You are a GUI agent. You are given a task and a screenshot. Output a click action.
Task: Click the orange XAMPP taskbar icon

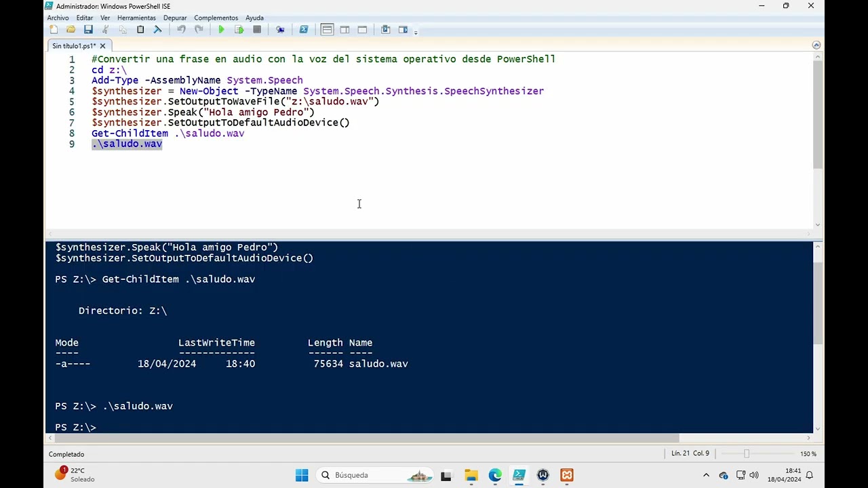[x=567, y=475]
